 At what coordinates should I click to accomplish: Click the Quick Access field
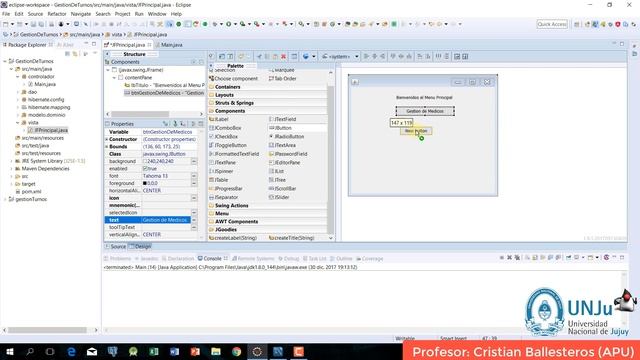coord(552,24)
